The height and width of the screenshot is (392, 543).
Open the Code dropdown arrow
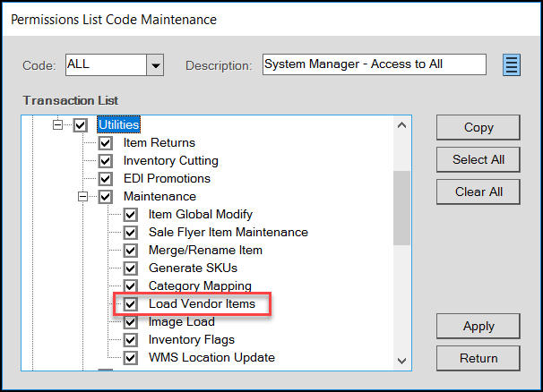click(x=155, y=64)
